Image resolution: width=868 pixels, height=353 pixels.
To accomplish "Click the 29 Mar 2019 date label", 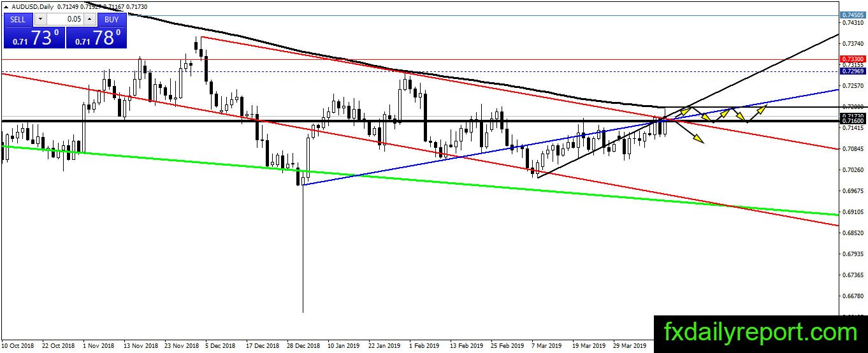I will [x=630, y=345].
